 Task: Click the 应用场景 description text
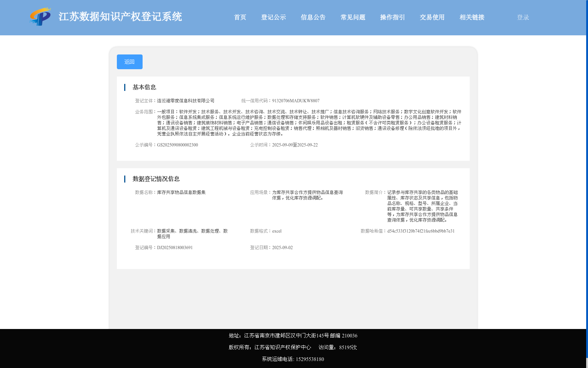[x=308, y=195]
